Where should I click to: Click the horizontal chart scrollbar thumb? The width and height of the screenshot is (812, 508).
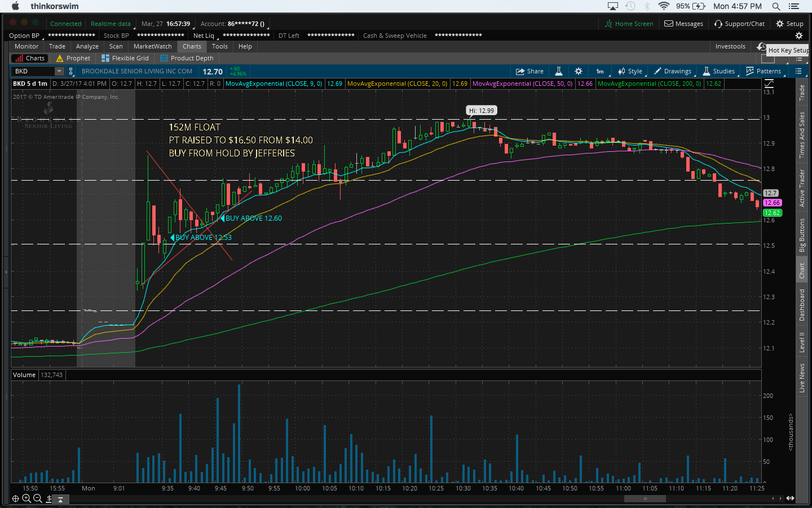[x=645, y=498]
